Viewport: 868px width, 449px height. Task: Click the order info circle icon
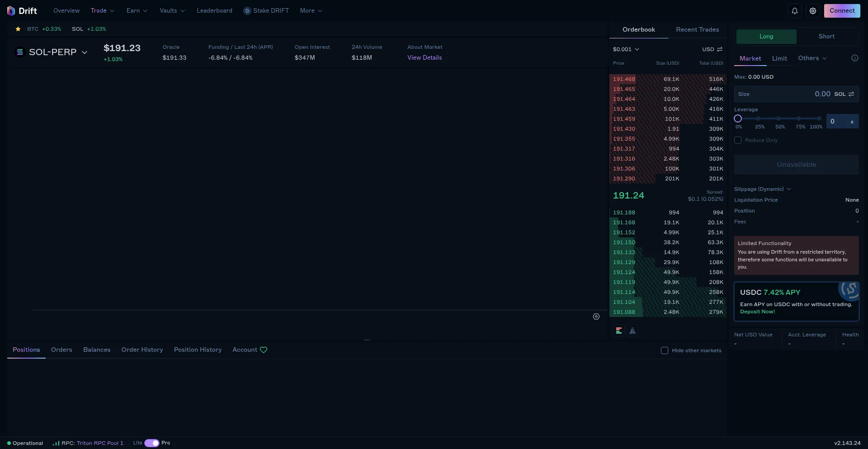pyautogui.click(x=854, y=58)
